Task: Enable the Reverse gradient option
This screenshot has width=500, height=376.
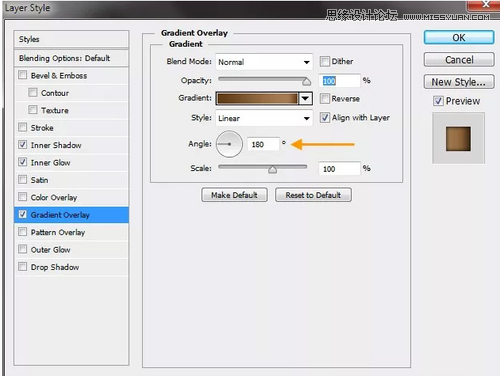Action: click(x=324, y=98)
